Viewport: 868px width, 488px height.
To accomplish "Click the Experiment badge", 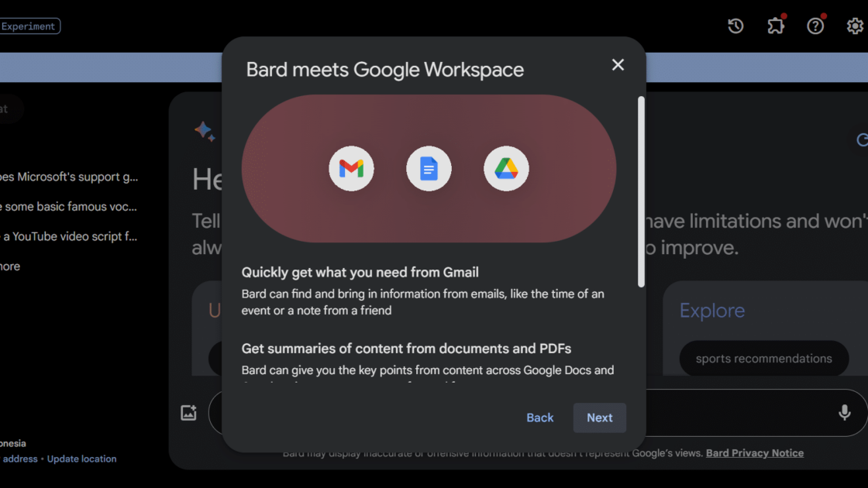I will pos(30,26).
